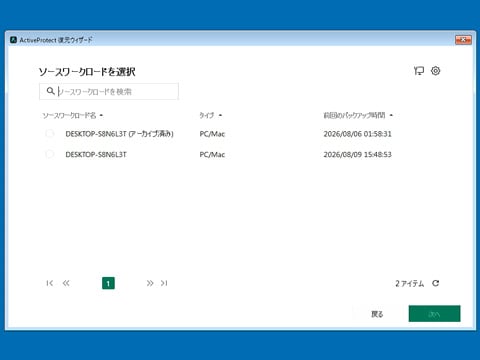Click timestamp 2026/08/06 01:58:31
This screenshot has height=360, width=480.
coord(357,134)
